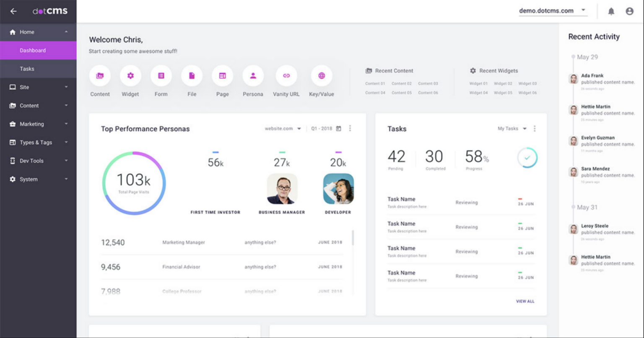The height and width of the screenshot is (338, 644).
Task: Open the Vanity URL creation icon
Action: tap(286, 76)
